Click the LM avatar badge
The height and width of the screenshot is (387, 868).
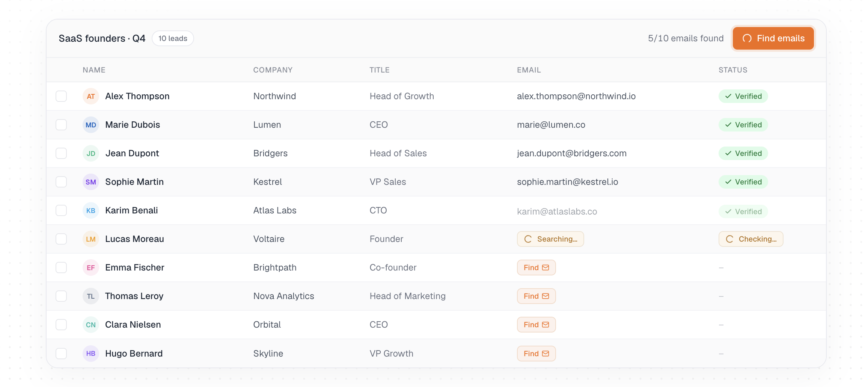click(x=91, y=239)
